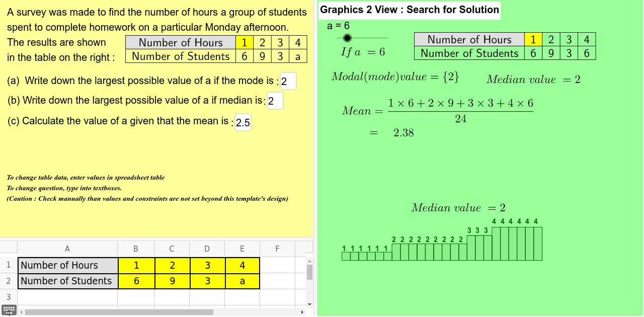Select cell C1 containing 2

[172, 265]
